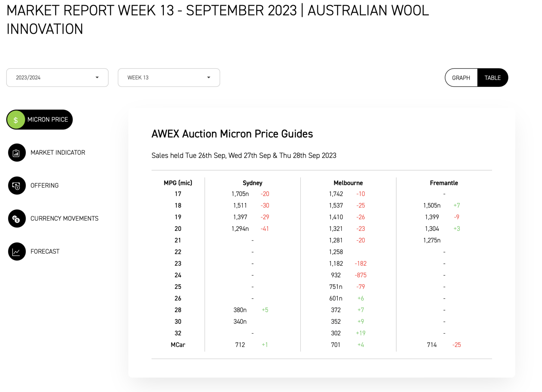Click the Market Indicator sidebar label
The width and height of the screenshot is (542, 392).
click(x=58, y=152)
